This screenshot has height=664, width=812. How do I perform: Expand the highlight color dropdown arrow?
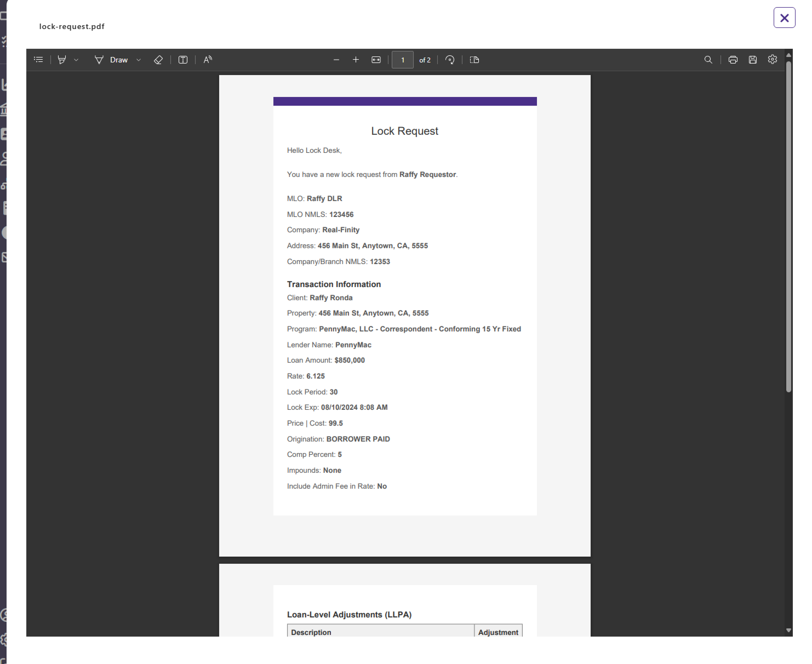tap(76, 60)
